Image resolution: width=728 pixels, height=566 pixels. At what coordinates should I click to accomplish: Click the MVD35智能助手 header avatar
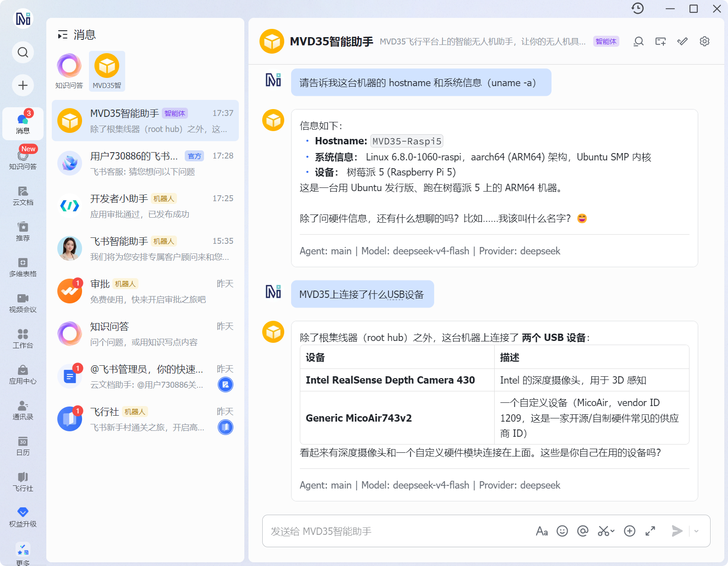272,41
